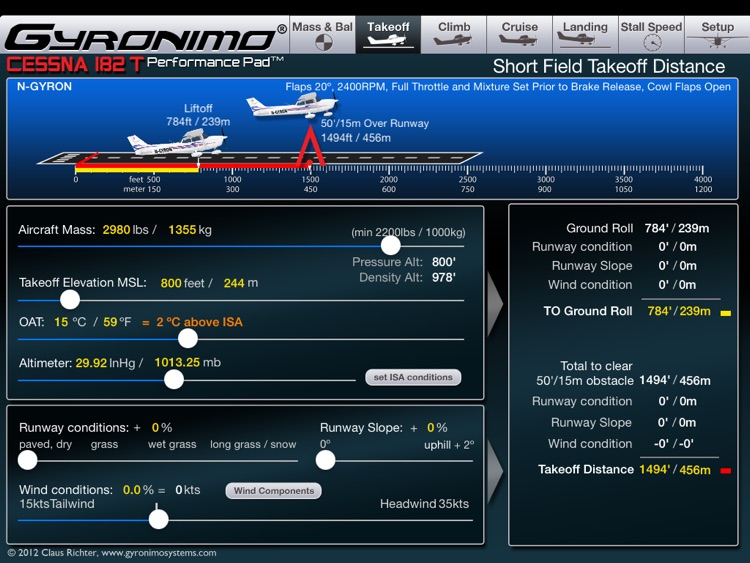The image size is (750, 563).
Task: Click the N-GYRON registration label
Action: click(x=44, y=87)
